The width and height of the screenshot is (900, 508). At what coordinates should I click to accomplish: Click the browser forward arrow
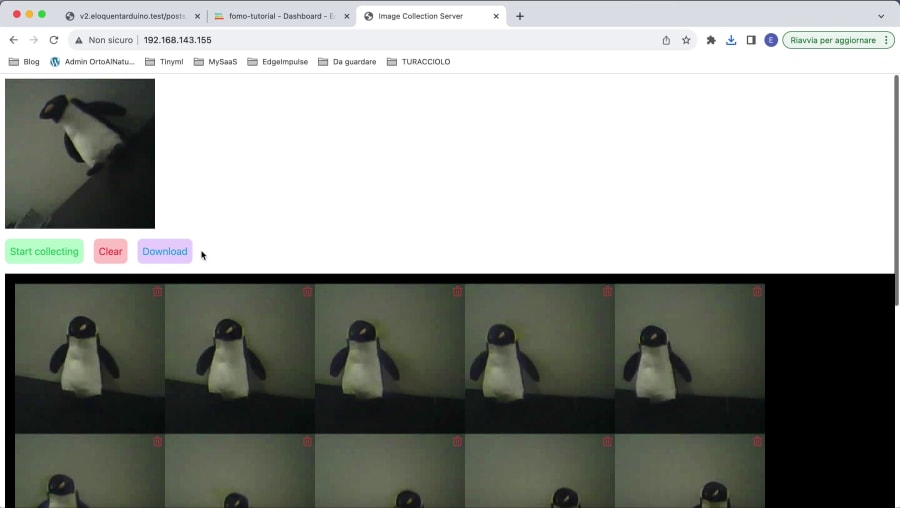tap(34, 40)
